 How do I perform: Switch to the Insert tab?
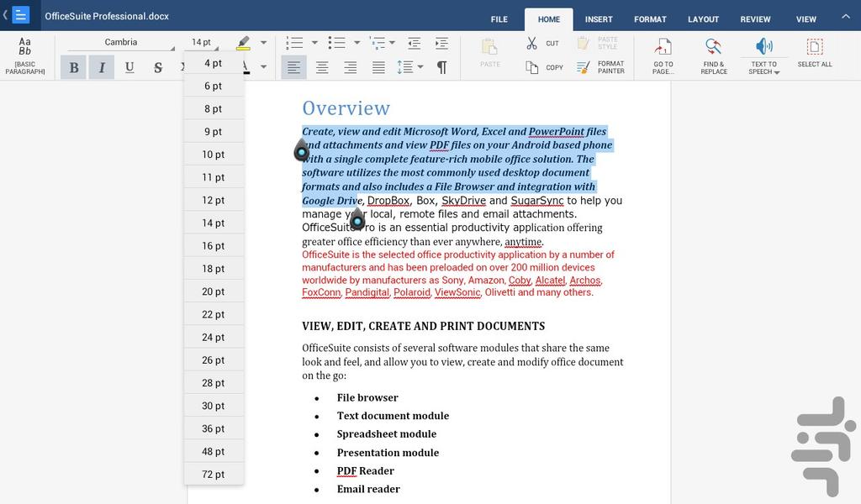click(x=599, y=19)
